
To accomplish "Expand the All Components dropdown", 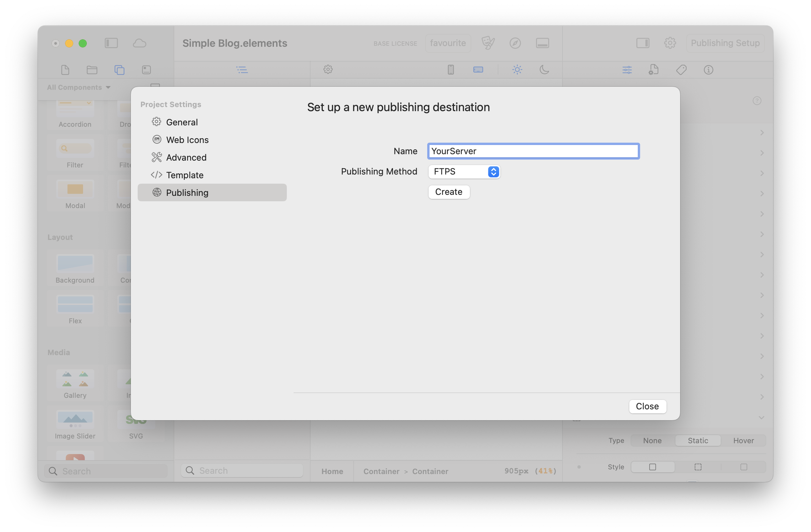I will click(79, 87).
